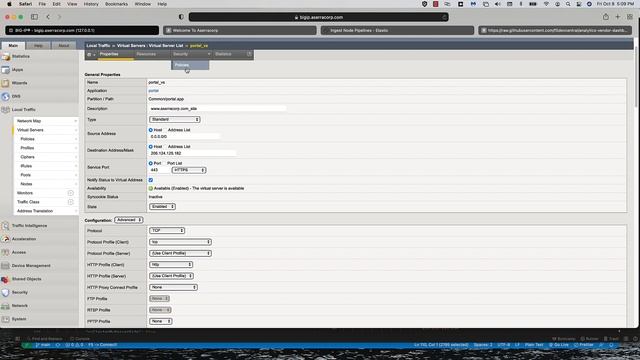Click the Destination Address input field
This screenshot has height=360, width=640.
[x=192, y=153]
